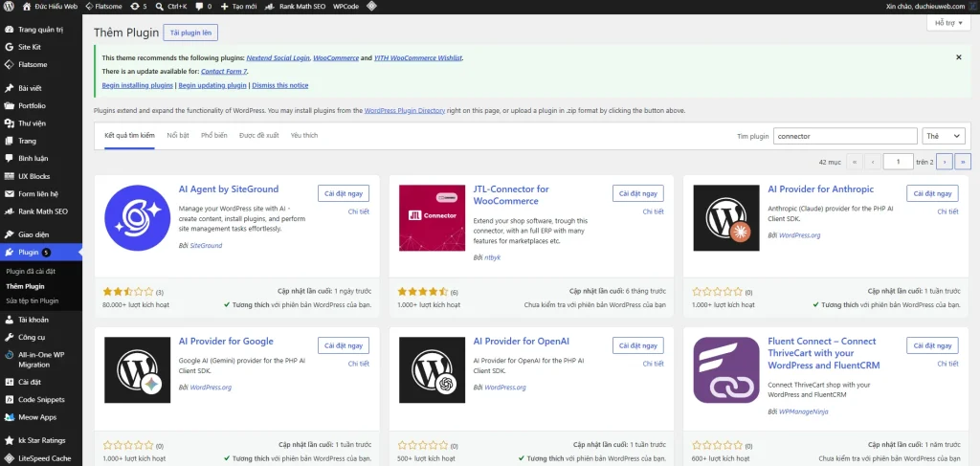Open WordPress Plugin Directory link

click(405, 111)
